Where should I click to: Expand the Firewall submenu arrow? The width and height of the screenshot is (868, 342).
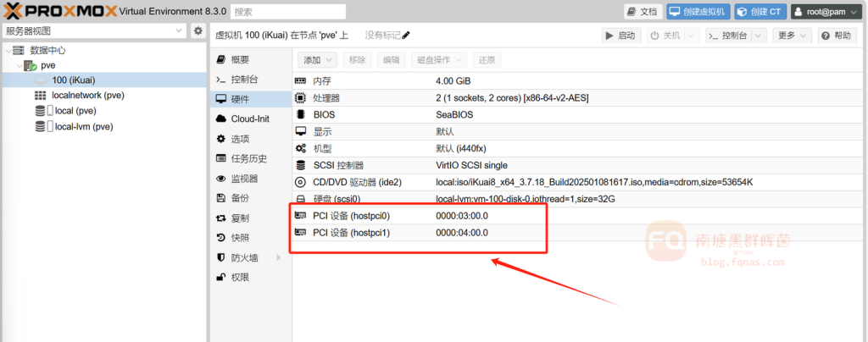point(277,257)
